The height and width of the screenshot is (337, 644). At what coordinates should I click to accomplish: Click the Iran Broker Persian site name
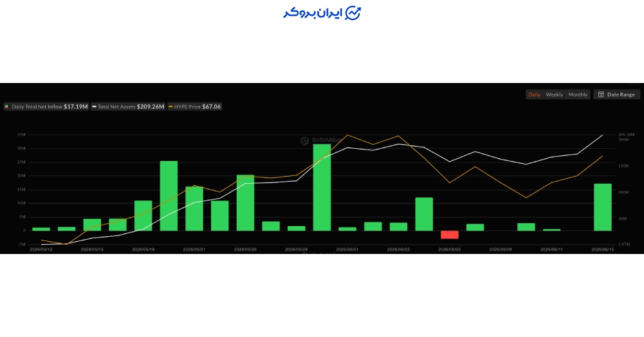[313, 13]
